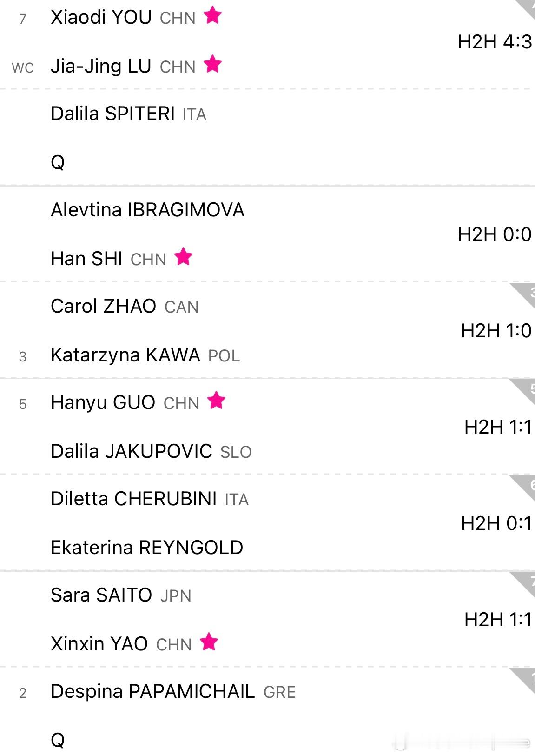Viewport: 535px width, 756px height.
Task: Select the qualifier Q slot under Dalila SPITERI
Action: click(58, 162)
